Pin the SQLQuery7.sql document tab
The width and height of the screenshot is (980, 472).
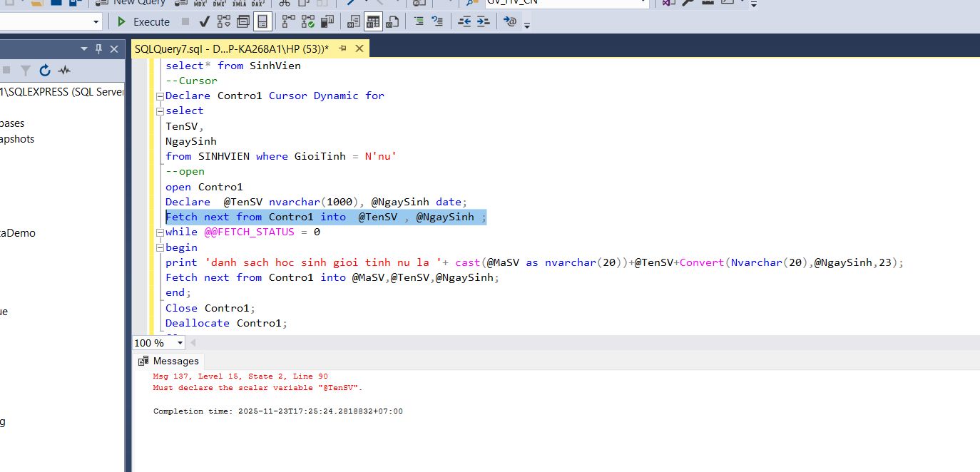tap(342, 48)
